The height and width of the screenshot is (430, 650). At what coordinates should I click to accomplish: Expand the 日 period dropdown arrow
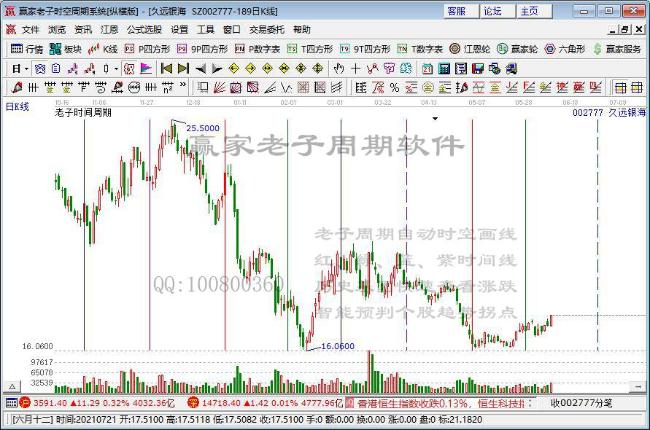click(27, 69)
